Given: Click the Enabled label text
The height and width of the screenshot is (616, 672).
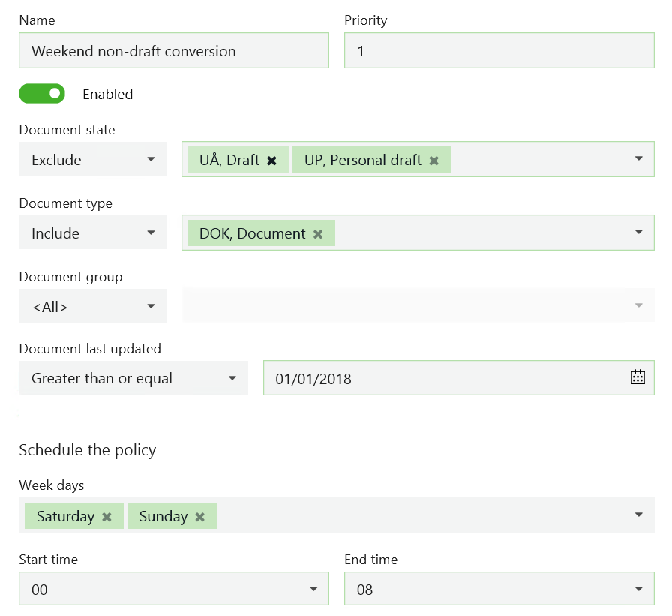Looking at the screenshot, I should pos(107,95).
